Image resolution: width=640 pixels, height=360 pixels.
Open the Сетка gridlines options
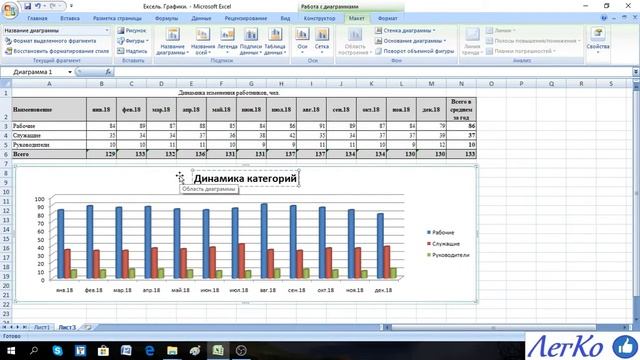(x=322, y=42)
